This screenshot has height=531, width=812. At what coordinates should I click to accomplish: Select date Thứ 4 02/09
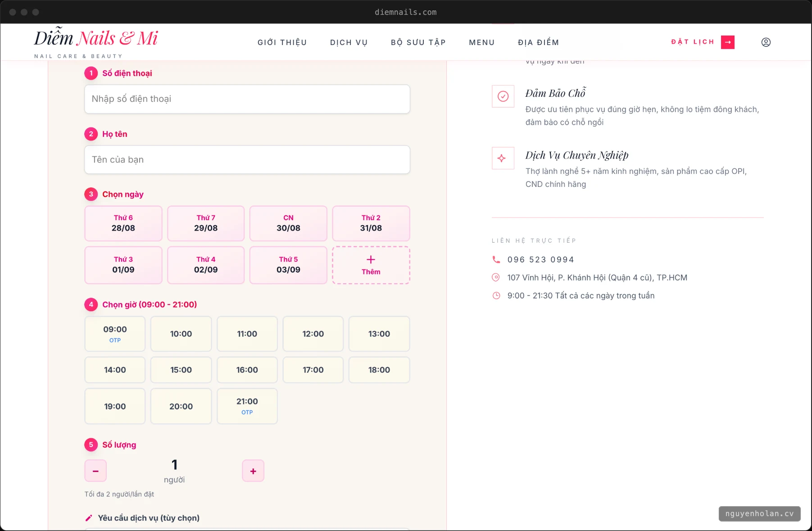[206, 265]
